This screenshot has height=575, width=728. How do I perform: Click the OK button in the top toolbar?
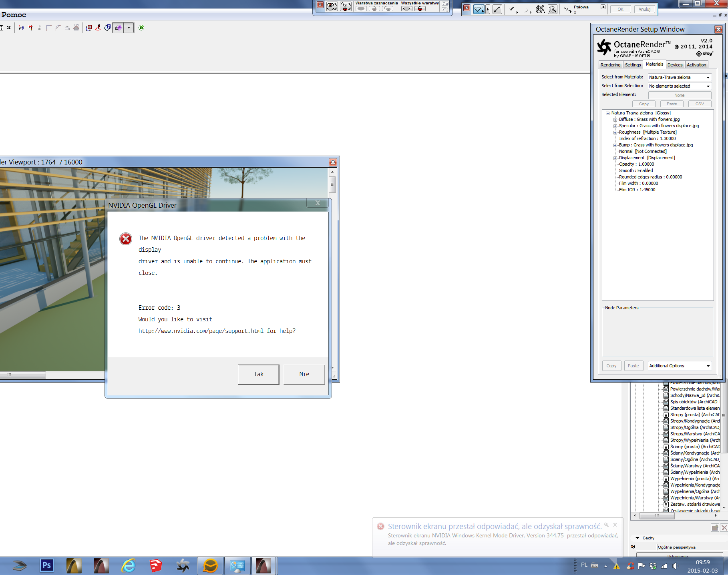[620, 9]
